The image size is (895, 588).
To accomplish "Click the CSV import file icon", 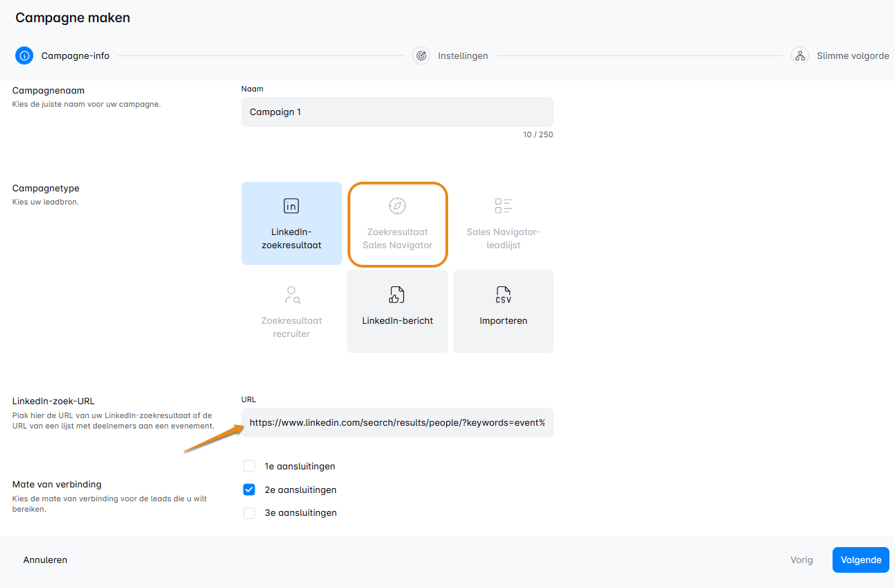I will [x=503, y=295].
